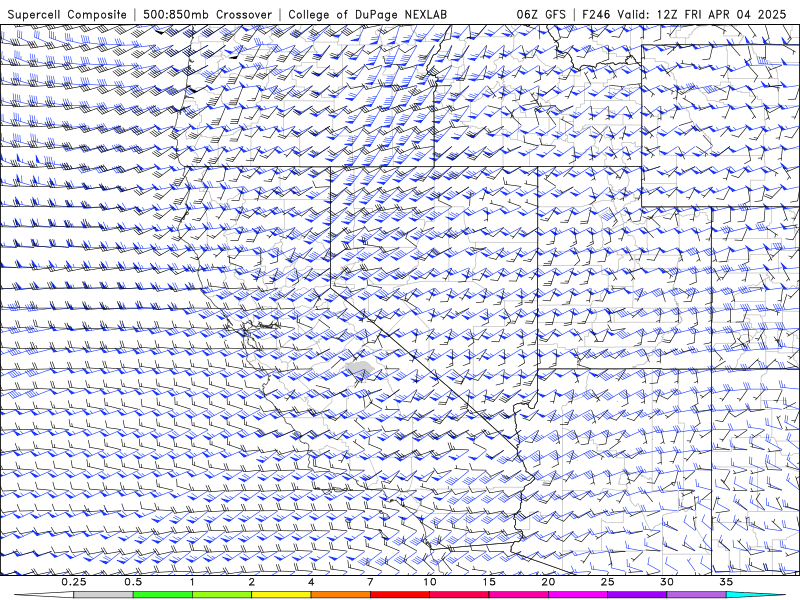Choose the lavender 30–35 color bar segment
This screenshot has width=800, height=600.
click(x=696, y=595)
